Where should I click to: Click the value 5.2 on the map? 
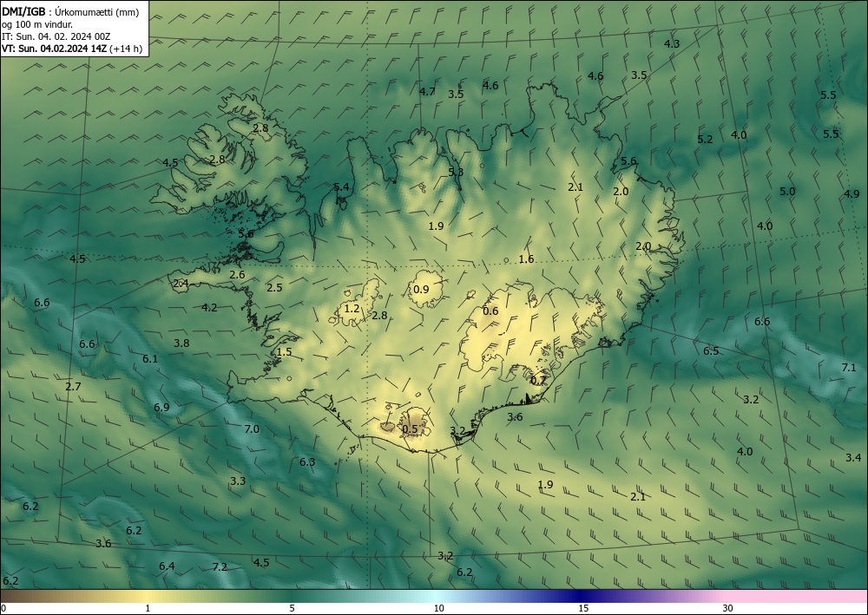[705, 140]
